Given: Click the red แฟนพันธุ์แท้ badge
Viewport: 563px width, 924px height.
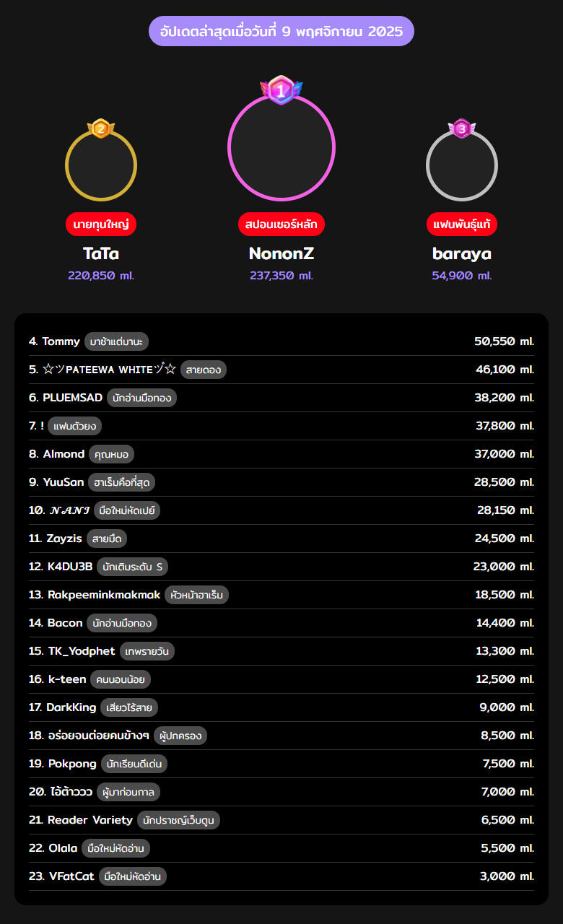Looking at the screenshot, I should 461,225.
